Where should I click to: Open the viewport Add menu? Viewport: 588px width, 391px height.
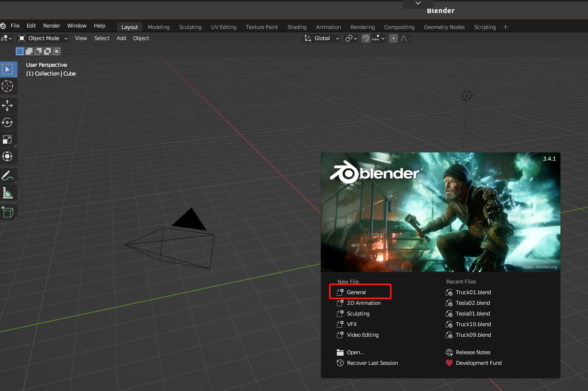click(x=121, y=38)
